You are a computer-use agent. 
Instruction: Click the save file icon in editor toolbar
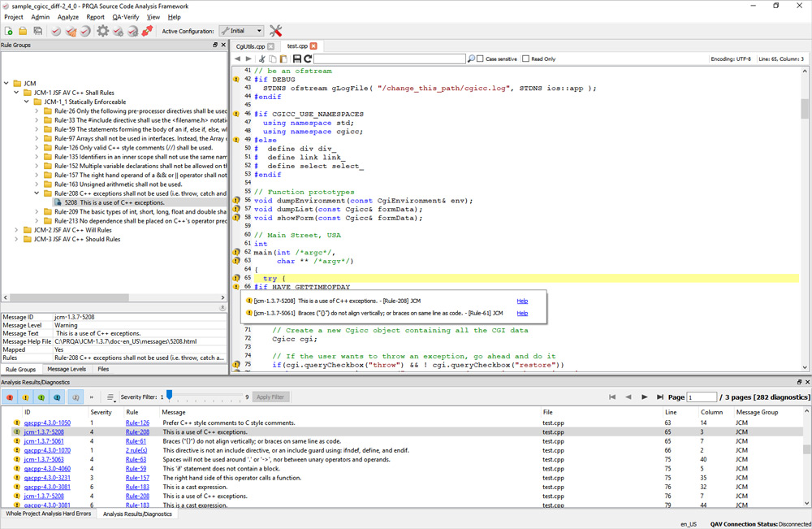(296, 59)
